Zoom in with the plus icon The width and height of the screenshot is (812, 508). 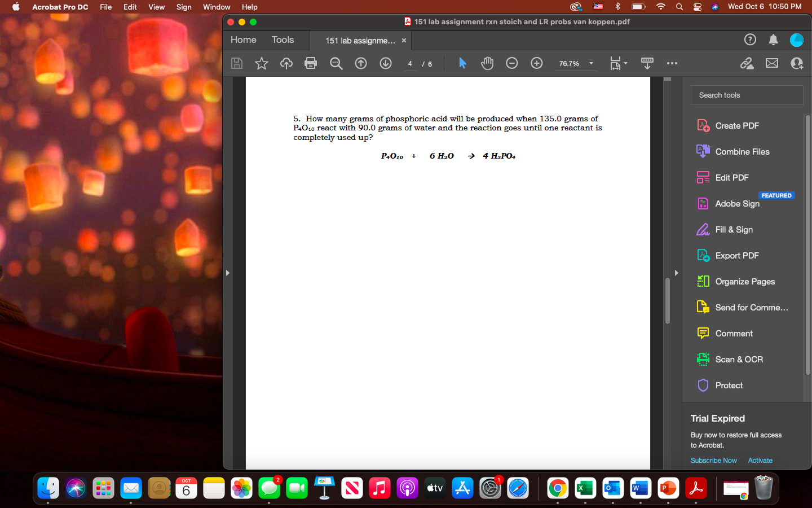[x=537, y=63]
